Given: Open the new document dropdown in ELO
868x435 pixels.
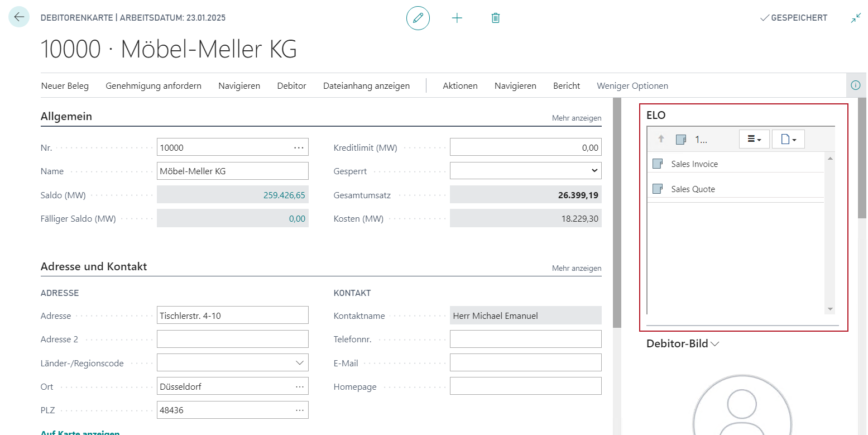Looking at the screenshot, I should pos(788,139).
